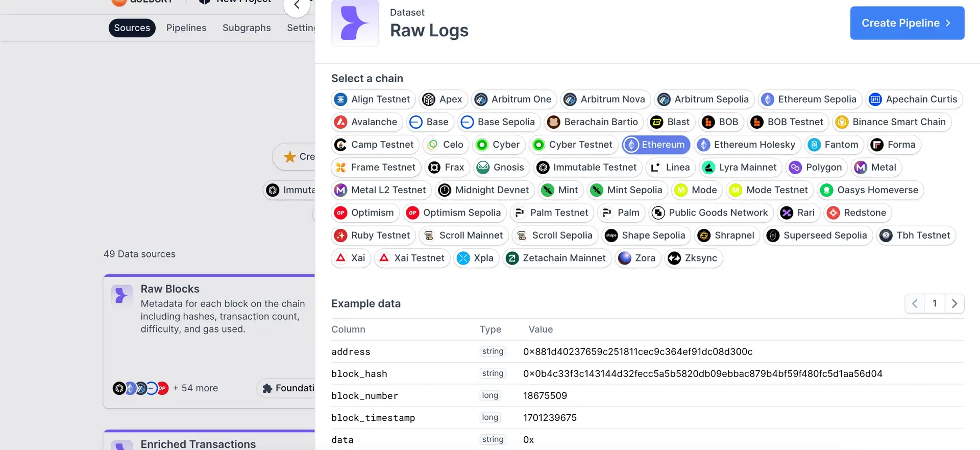The height and width of the screenshot is (450, 980).
Task: Click the Xpla chain logo icon
Action: point(463,258)
